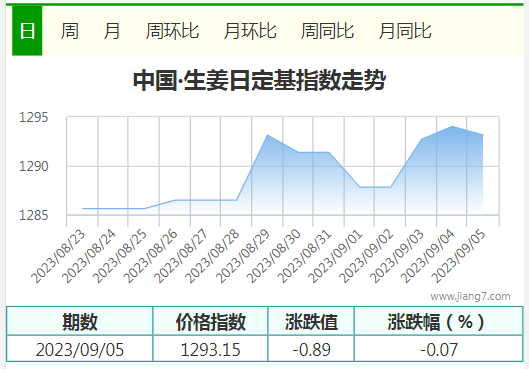Click the table cell 2023/09/05
Image resolution: width=529 pixels, height=369 pixels.
click(x=80, y=349)
